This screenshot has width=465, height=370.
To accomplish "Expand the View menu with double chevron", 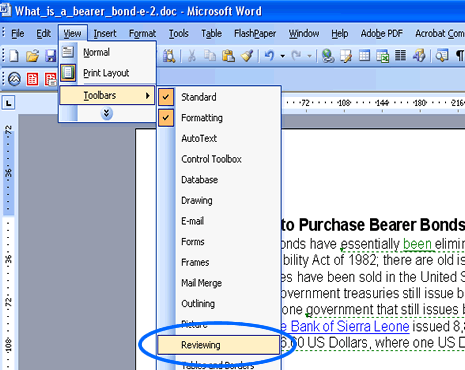I will [x=107, y=114].
